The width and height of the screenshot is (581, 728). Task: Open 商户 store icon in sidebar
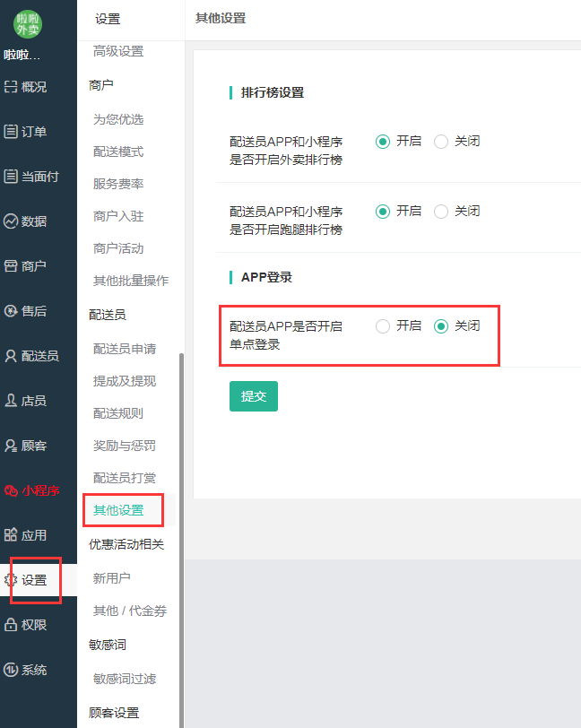point(11,266)
